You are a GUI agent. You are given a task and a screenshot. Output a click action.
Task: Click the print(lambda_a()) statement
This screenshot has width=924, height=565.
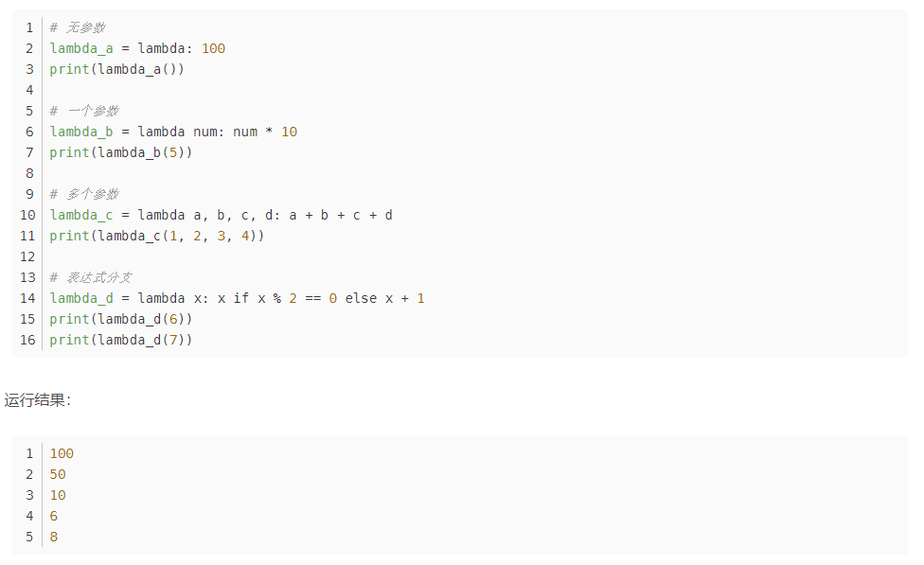point(116,69)
